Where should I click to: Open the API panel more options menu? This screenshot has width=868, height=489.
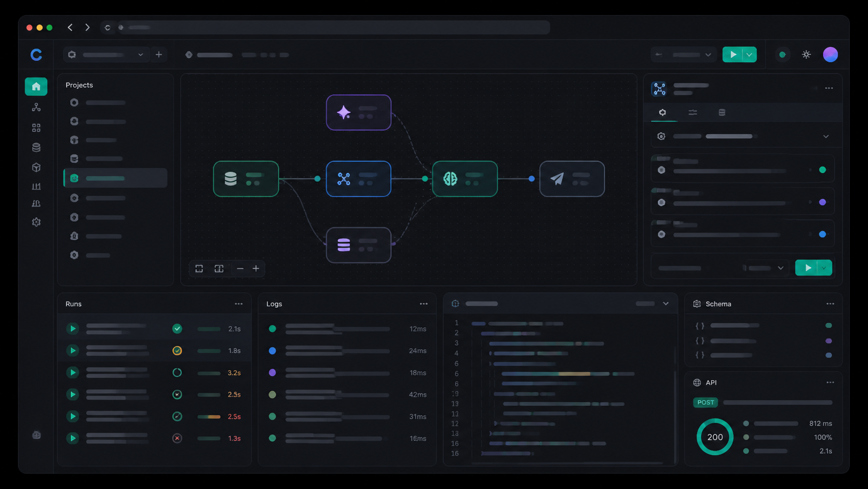830,382
